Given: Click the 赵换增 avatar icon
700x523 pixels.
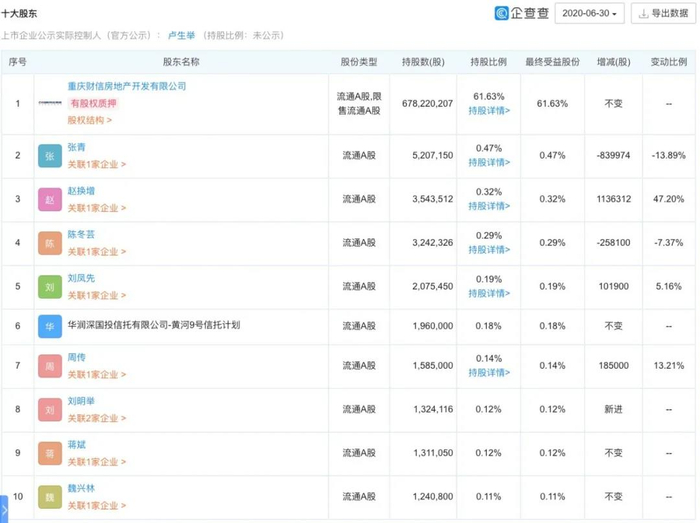Looking at the screenshot, I should (49, 199).
